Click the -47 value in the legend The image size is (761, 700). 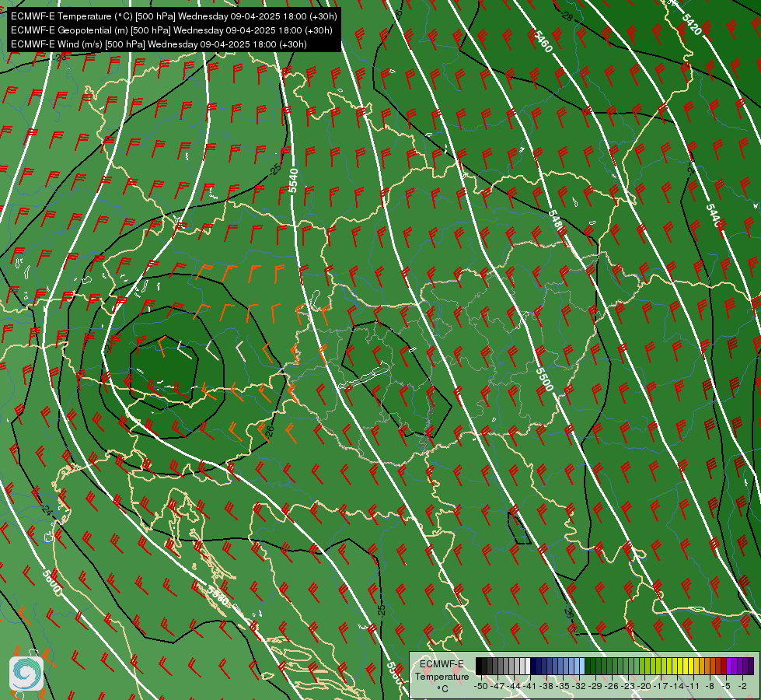[x=497, y=686]
